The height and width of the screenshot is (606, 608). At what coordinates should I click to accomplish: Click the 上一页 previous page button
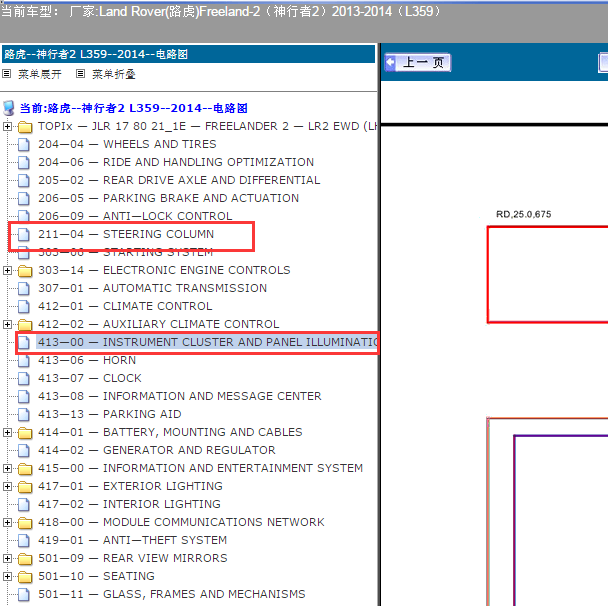point(418,62)
